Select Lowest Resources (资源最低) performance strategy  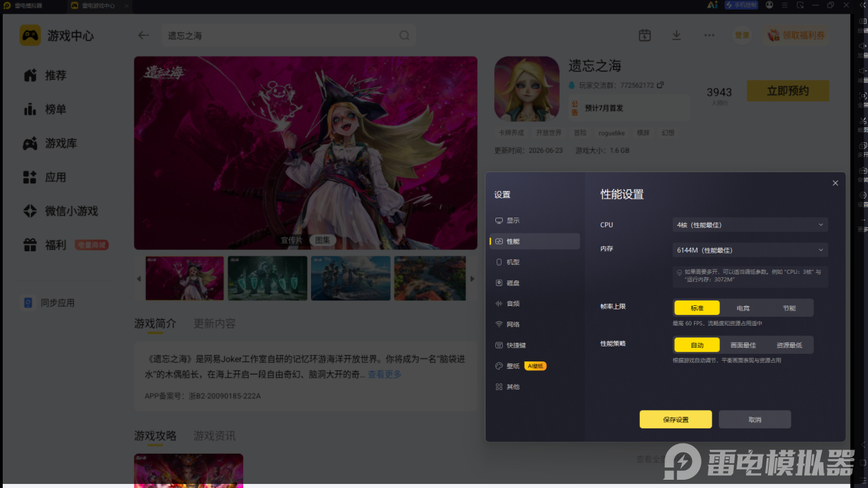click(789, 345)
